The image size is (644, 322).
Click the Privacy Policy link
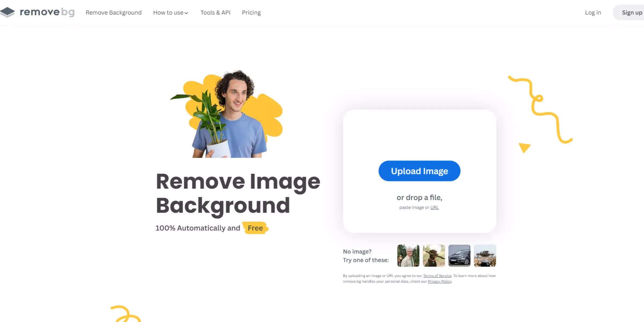(440, 281)
